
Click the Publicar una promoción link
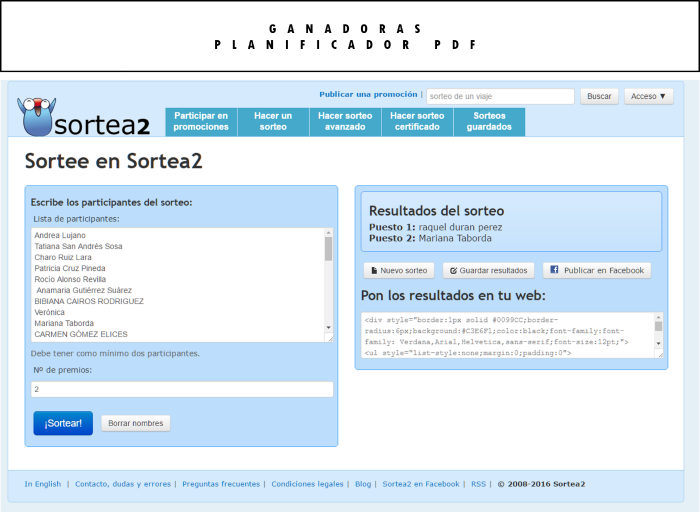tap(368, 94)
